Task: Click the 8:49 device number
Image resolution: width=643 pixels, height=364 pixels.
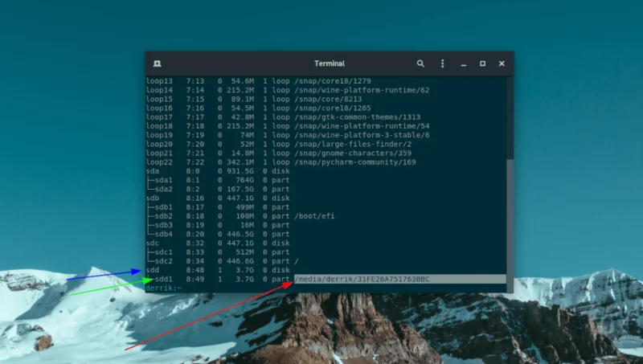Action: (195, 279)
